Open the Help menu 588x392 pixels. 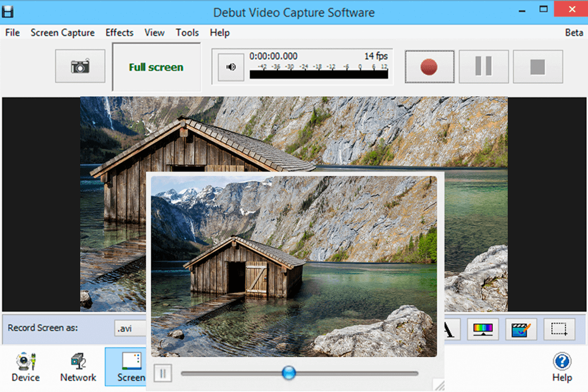click(x=220, y=32)
